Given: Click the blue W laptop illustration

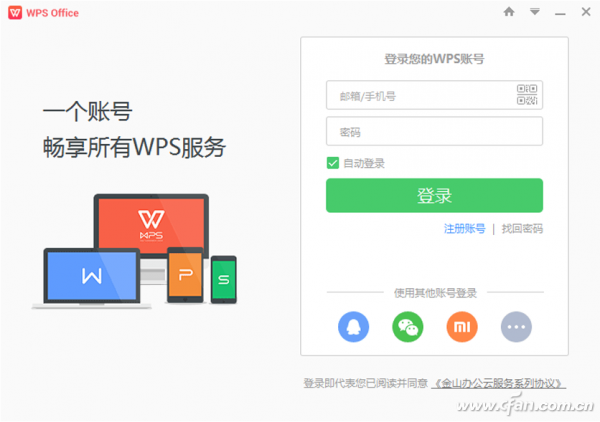Looking at the screenshot, I should click(x=91, y=278).
